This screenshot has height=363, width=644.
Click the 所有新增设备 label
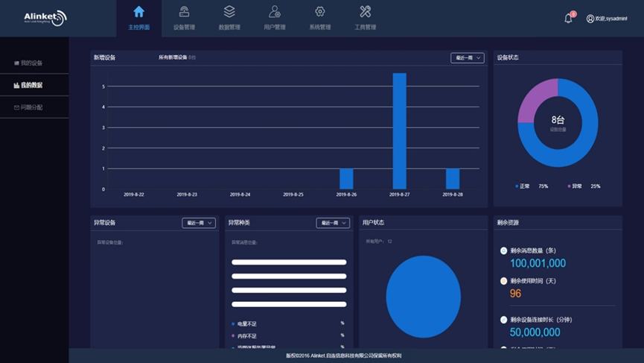click(x=173, y=57)
